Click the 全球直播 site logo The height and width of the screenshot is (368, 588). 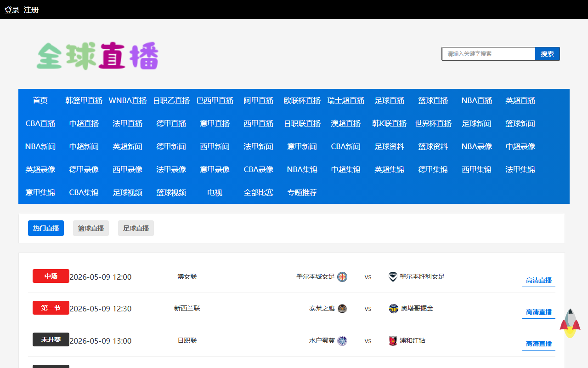click(x=97, y=56)
